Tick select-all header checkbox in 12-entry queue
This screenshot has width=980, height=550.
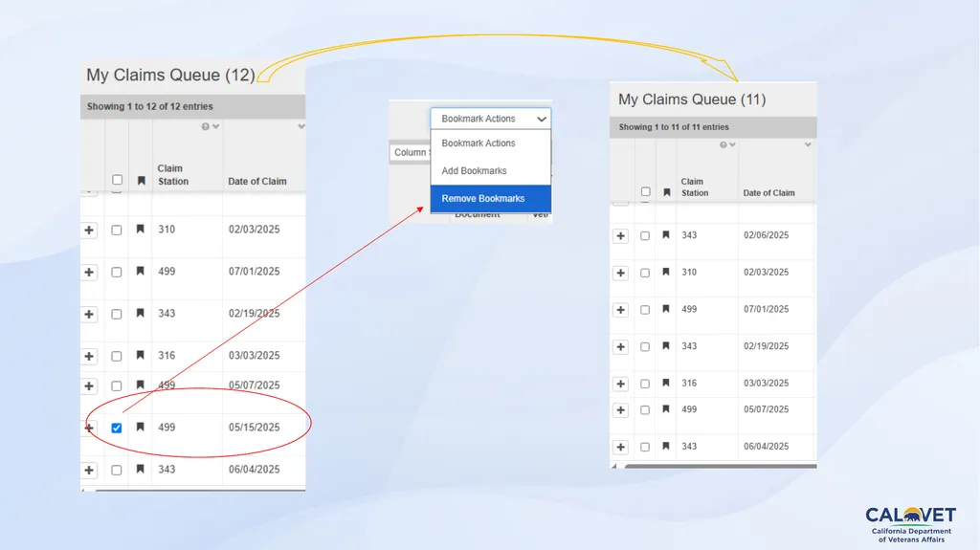coord(117,180)
